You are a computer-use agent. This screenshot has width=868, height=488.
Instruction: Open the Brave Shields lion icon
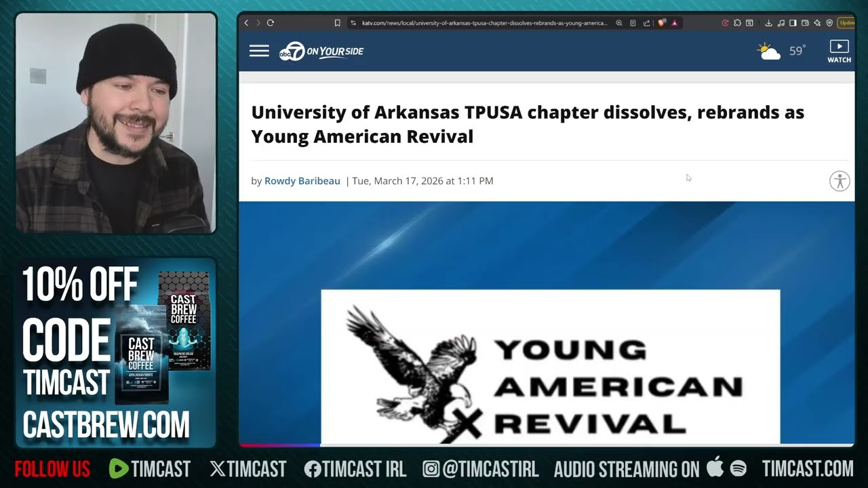point(661,23)
